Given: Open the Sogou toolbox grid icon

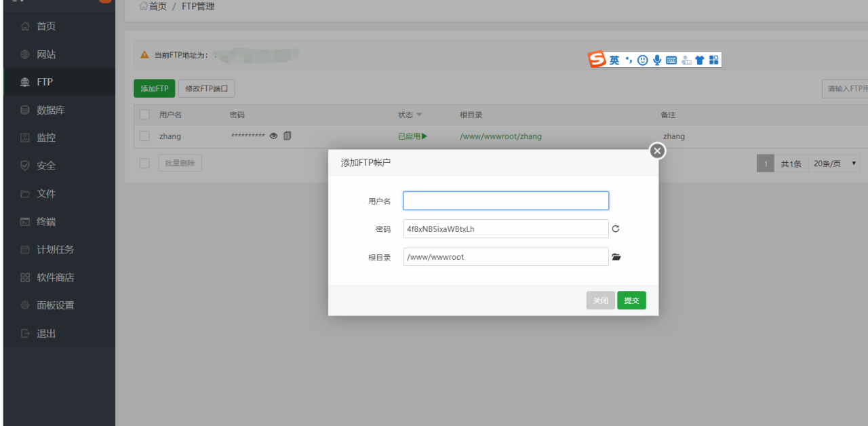Looking at the screenshot, I should [x=713, y=60].
